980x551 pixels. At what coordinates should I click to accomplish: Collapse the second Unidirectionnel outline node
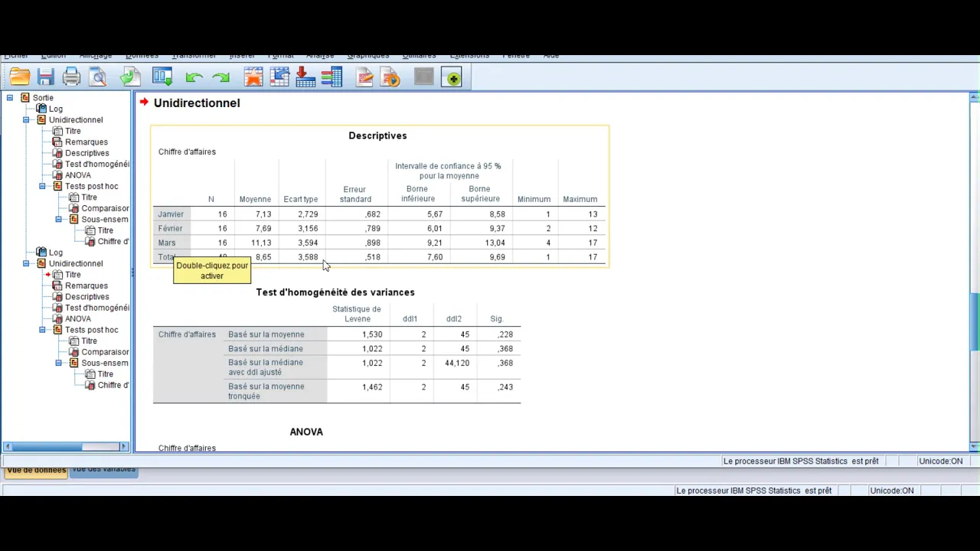point(25,263)
